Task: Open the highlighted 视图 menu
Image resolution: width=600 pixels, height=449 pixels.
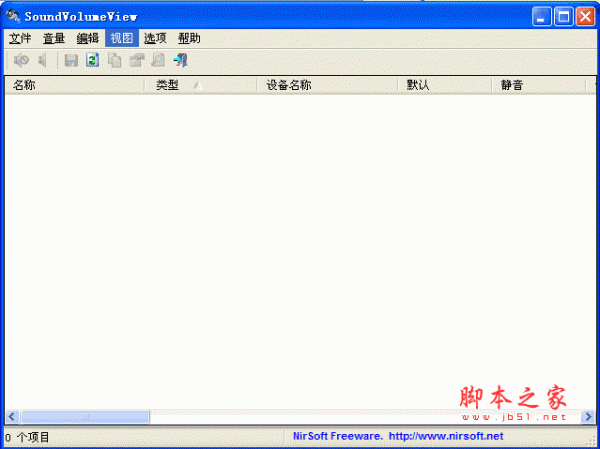Action: [122, 38]
